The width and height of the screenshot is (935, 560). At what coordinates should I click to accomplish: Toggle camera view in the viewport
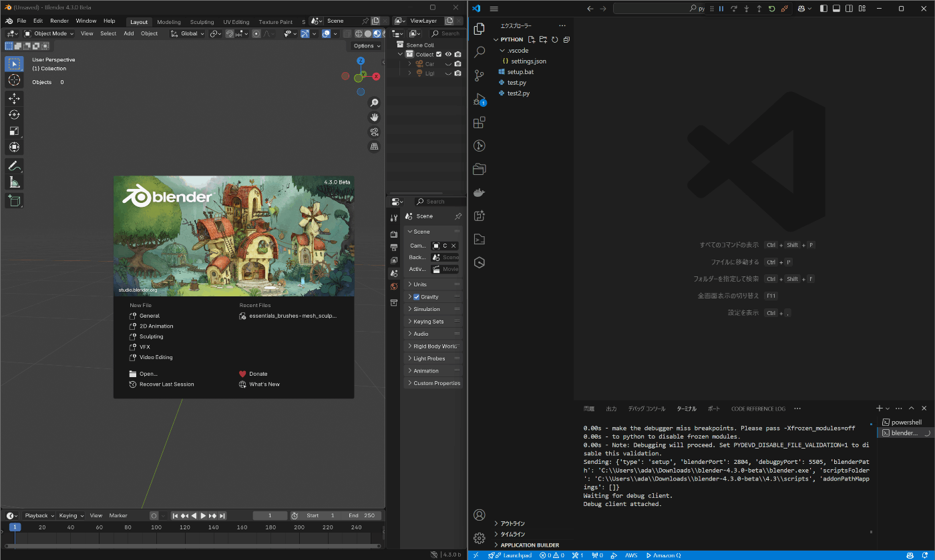click(x=374, y=131)
